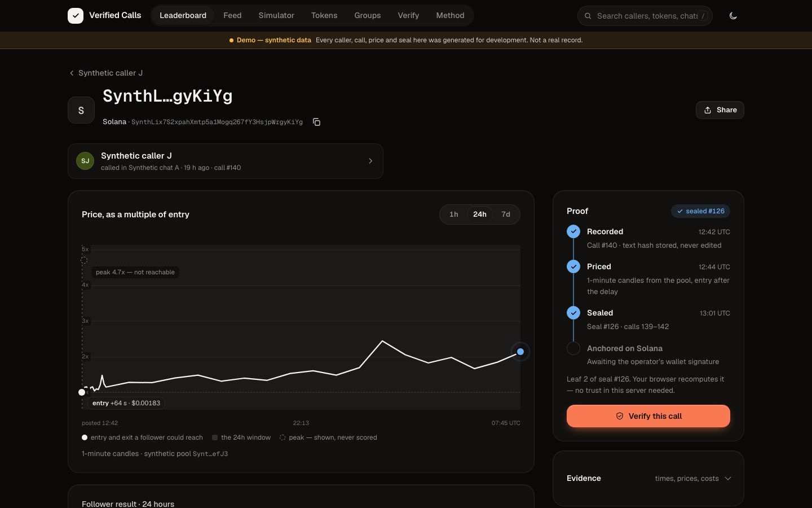
Task: Click the Verified Calls checkmark logo
Action: pyautogui.click(x=76, y=16)
